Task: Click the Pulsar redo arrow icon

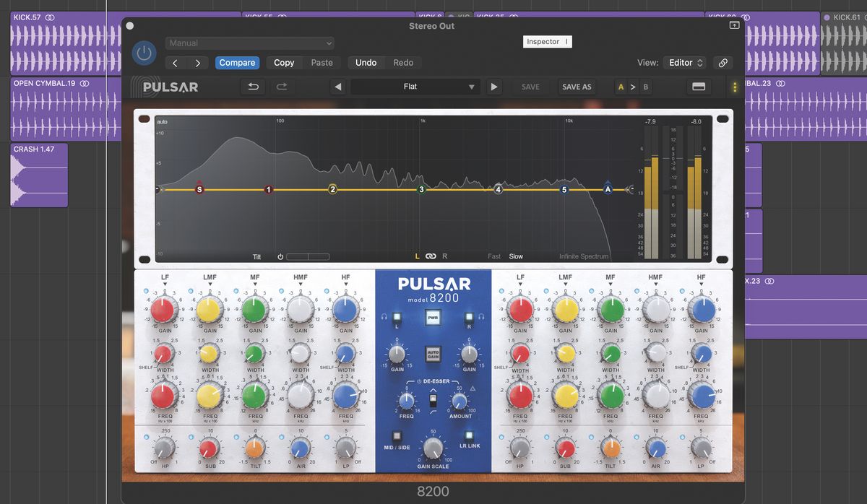Action: pos(282,87)
